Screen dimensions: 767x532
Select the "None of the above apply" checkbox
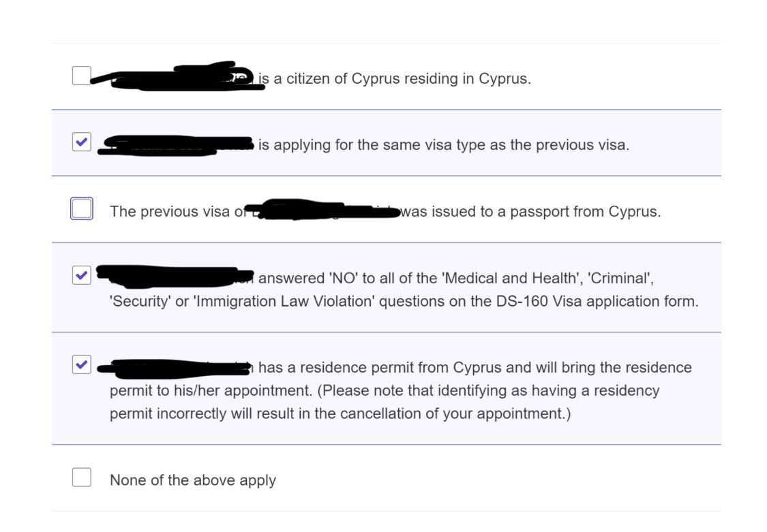point(82,477)
